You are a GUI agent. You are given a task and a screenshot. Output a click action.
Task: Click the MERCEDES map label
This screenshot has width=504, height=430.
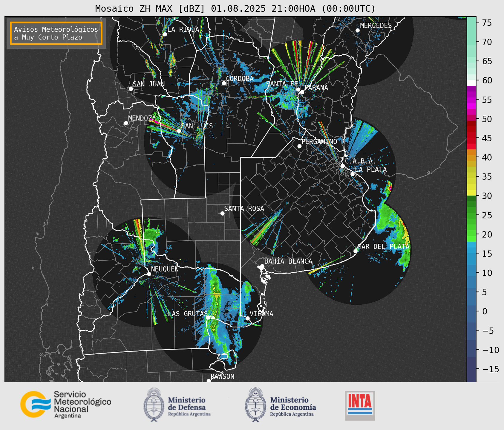click(x=376, y=26)
